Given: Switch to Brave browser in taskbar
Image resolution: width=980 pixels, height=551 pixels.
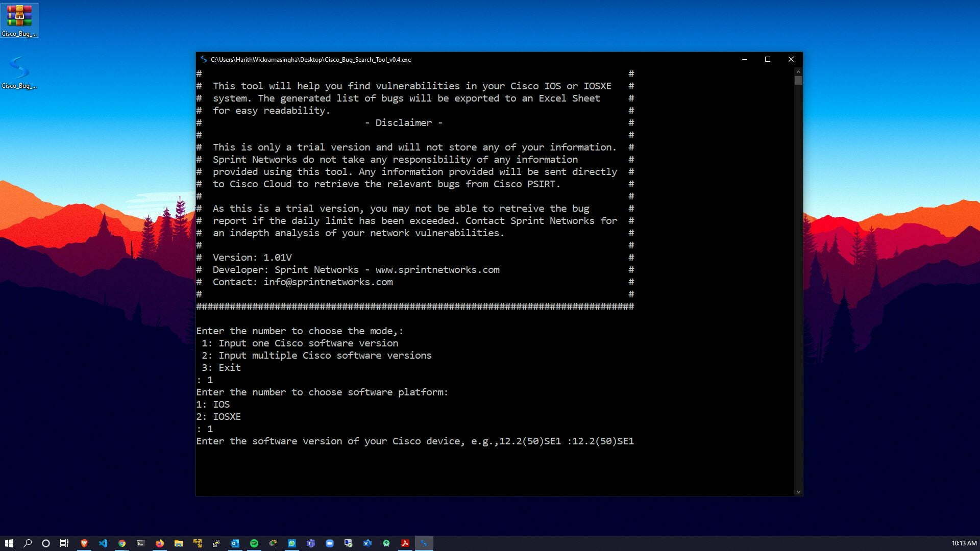Looking at the screenshot, I should click(84, 543).
